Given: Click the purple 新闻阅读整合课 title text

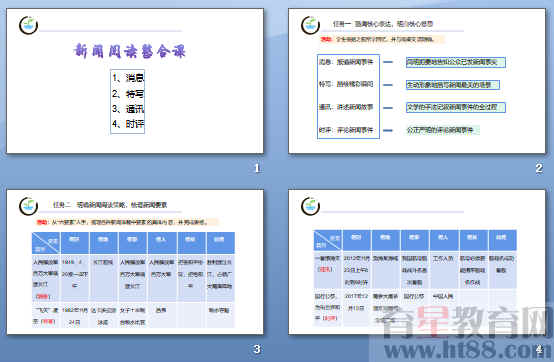Looking at the screenshot, I should (130, 51).
